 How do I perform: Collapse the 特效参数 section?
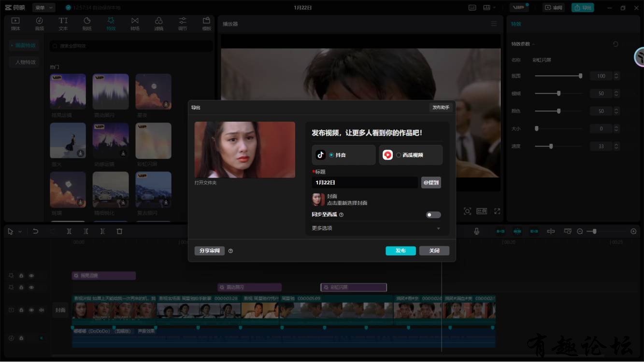pyautogui.click(x=534, y=44)
